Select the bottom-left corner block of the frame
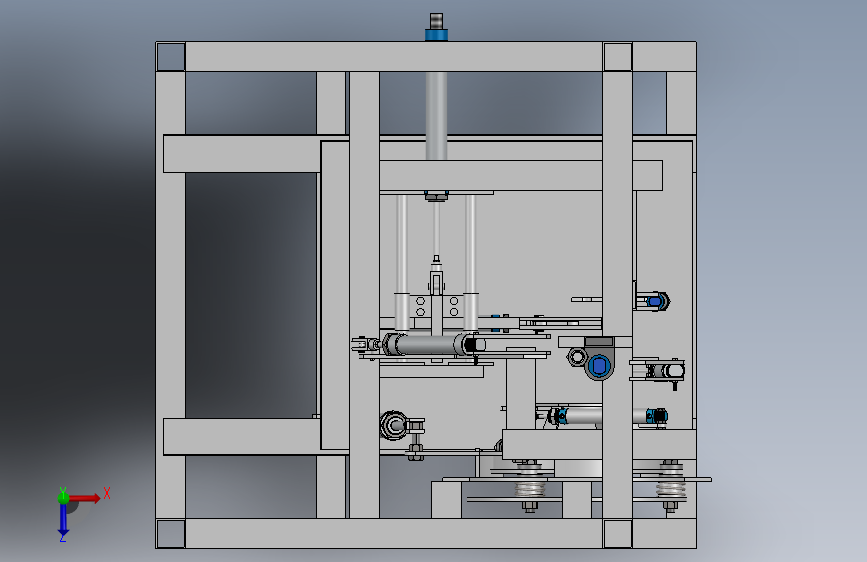Viewport: 867px width, 562px height. pyautogui.click(x=171, y=533)
